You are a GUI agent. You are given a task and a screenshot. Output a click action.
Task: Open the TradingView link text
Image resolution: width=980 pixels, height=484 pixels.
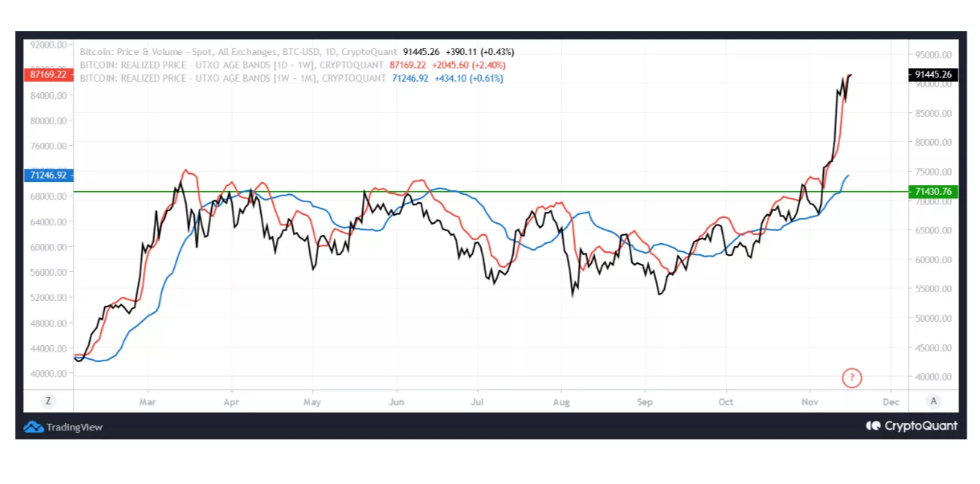coord(74,427)
